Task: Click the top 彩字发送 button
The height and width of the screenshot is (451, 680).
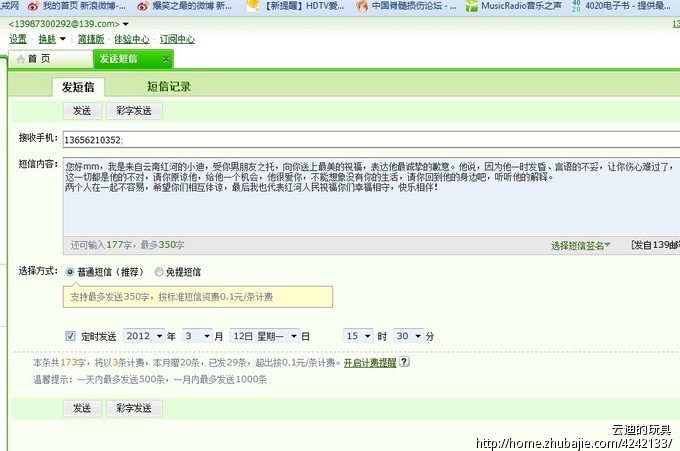Action: (134, 111)
